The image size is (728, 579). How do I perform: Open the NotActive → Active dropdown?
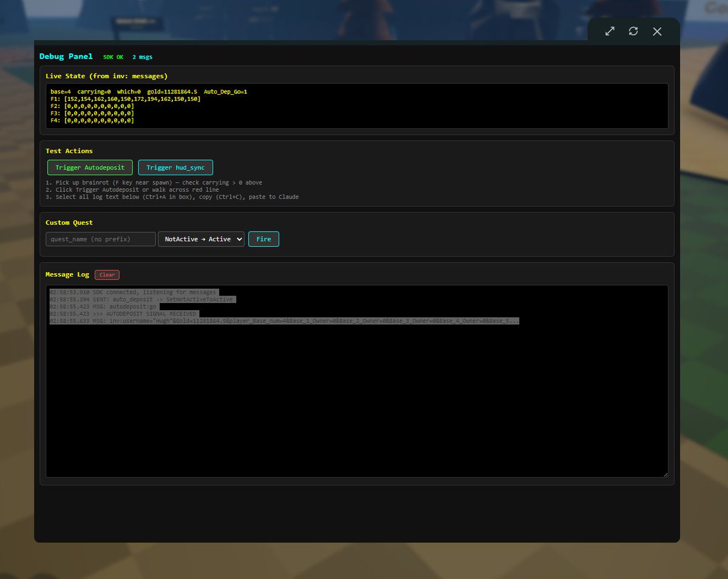201,239
